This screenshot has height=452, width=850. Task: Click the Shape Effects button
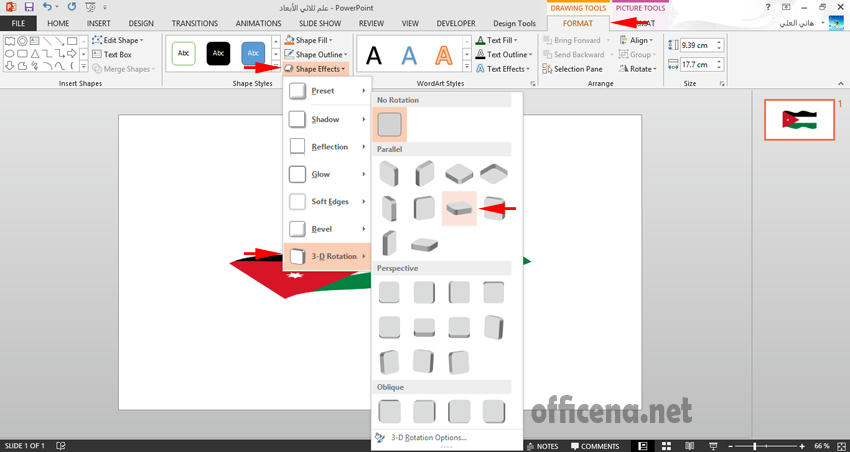[315, 69]
